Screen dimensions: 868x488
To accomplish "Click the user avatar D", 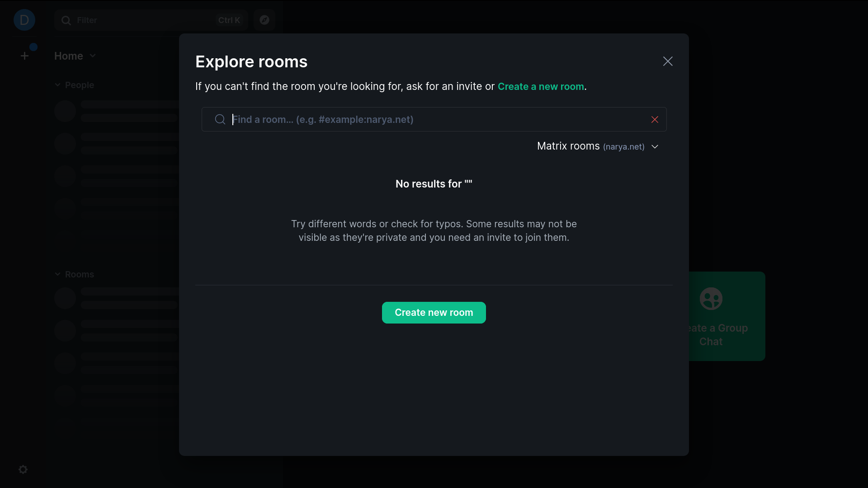I will [24, 20].
